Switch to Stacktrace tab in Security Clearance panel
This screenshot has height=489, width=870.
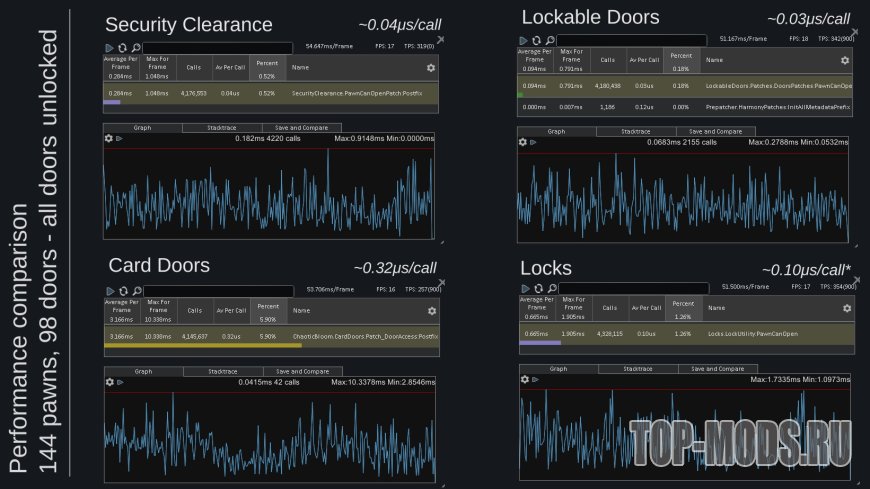coord(222,128)
